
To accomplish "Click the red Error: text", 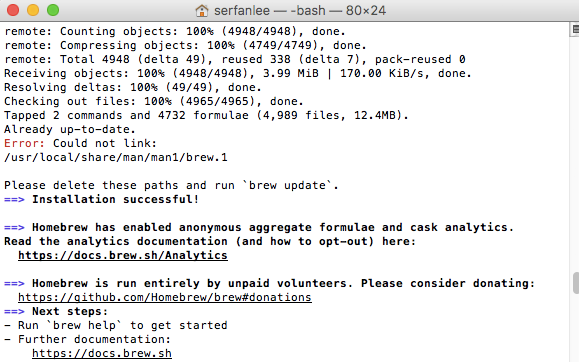I will 24,143.
